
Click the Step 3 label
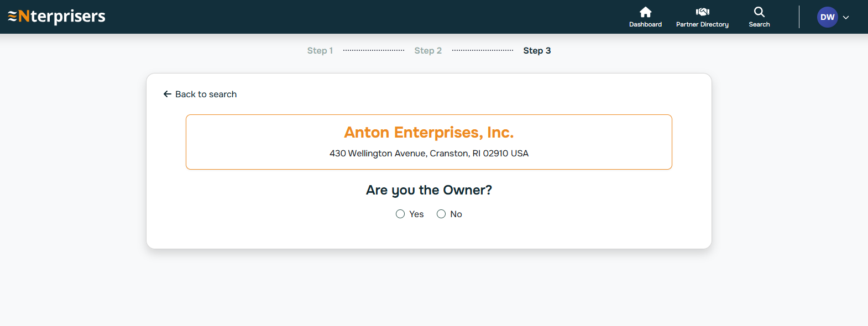[x=537, y=50]
